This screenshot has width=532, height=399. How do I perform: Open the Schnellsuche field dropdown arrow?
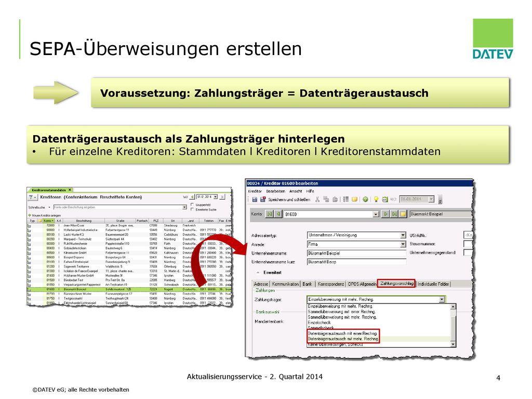pos(184,207)
